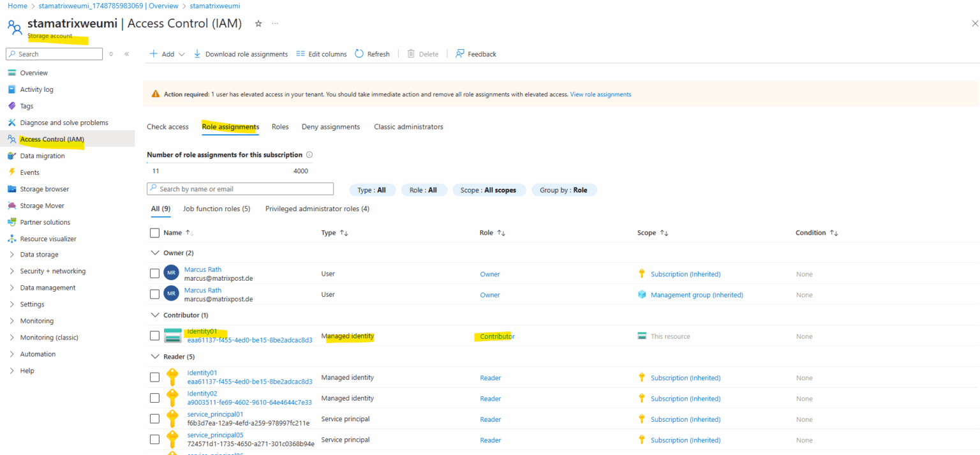Collapse the Owner (2) group
The image size is (980, 455).
155,252
